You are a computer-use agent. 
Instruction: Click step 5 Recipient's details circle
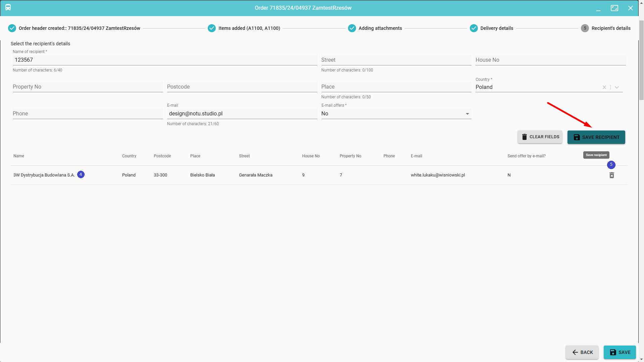[585, 28]
